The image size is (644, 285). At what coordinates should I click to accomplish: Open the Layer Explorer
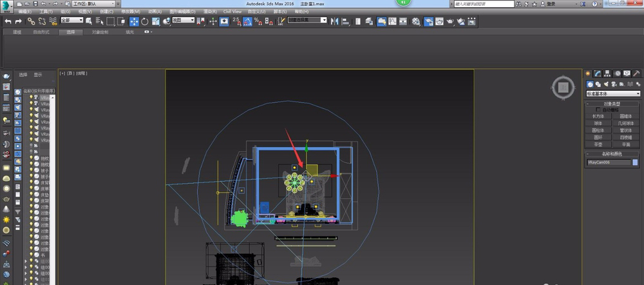pos(369,21)
